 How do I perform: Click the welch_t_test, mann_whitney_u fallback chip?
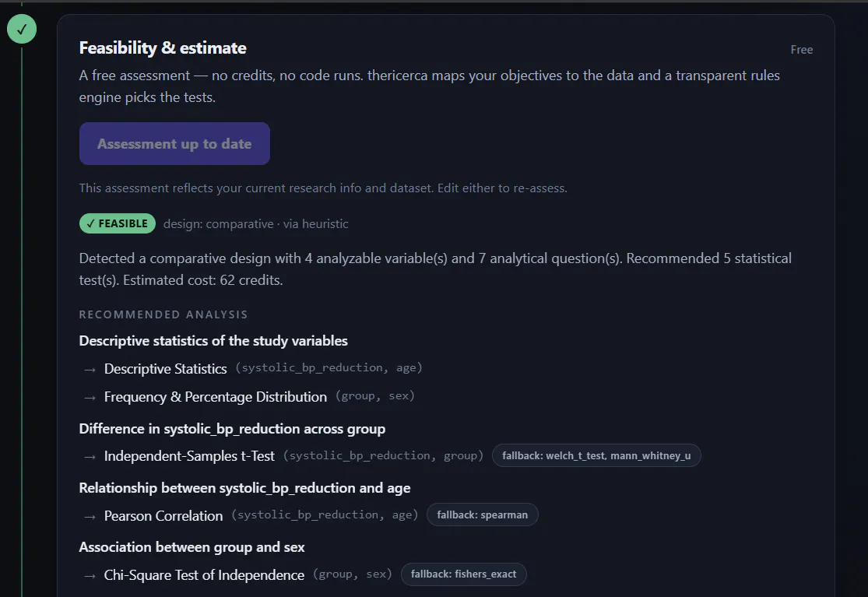[596, 456]
